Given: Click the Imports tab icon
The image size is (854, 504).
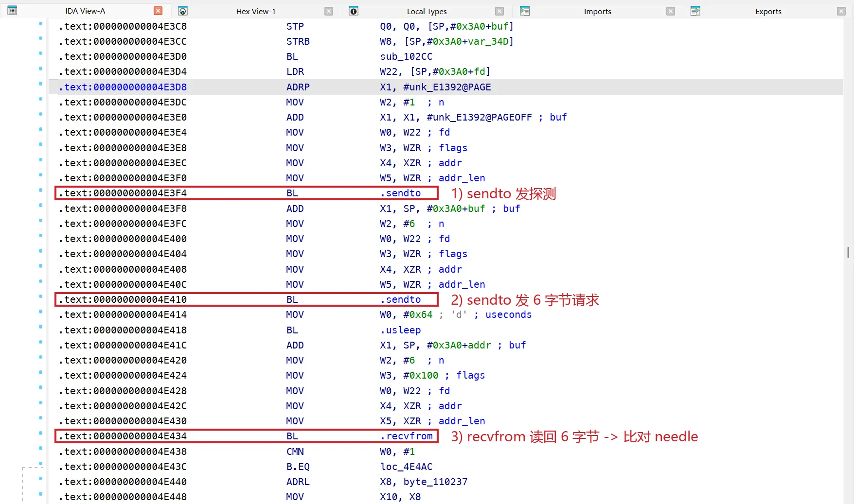Looking at the screenshot, I should (524, 11).
